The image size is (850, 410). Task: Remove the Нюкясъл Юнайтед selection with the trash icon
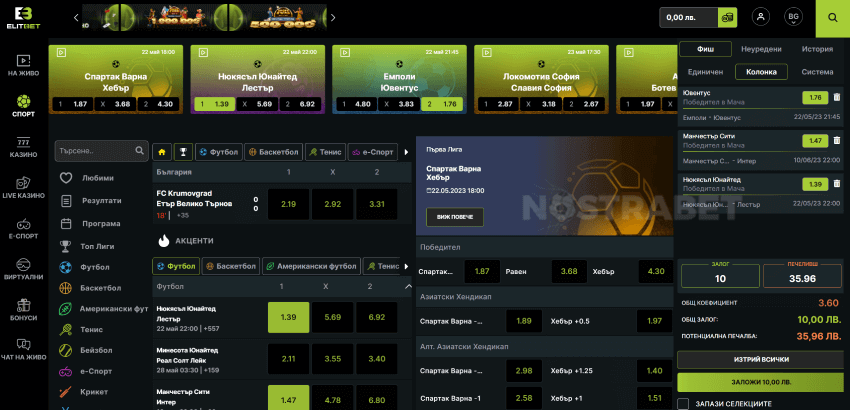836,184
